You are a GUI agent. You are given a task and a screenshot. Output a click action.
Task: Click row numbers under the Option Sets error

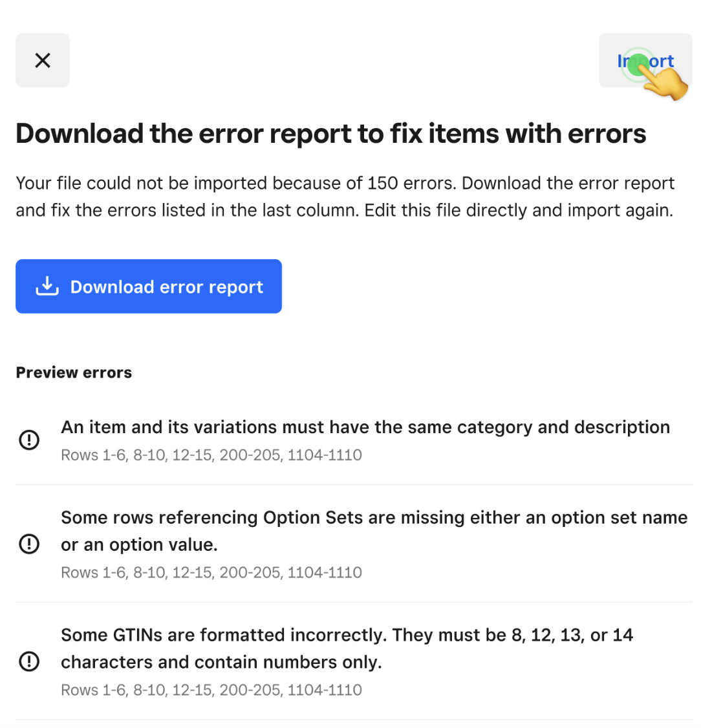(x=211, y=572)
